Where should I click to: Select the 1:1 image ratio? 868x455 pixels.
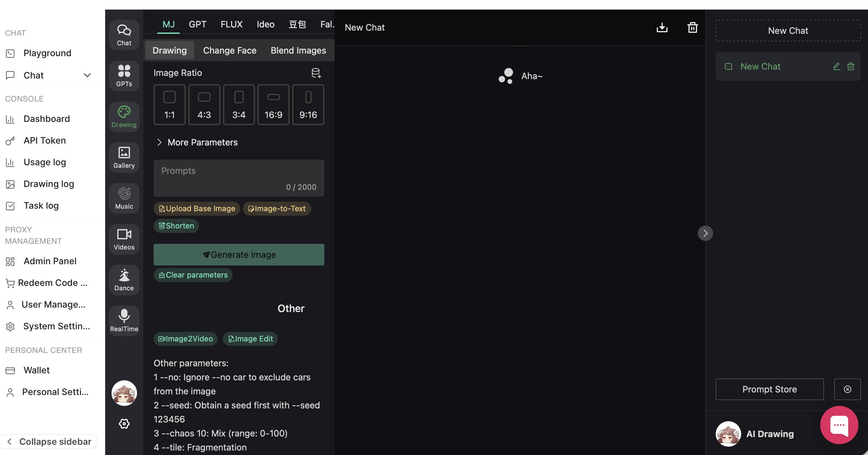170,105
